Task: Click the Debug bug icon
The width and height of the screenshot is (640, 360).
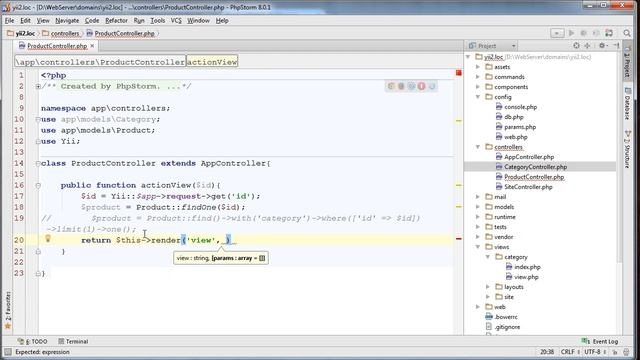Action: click(584, 33)
